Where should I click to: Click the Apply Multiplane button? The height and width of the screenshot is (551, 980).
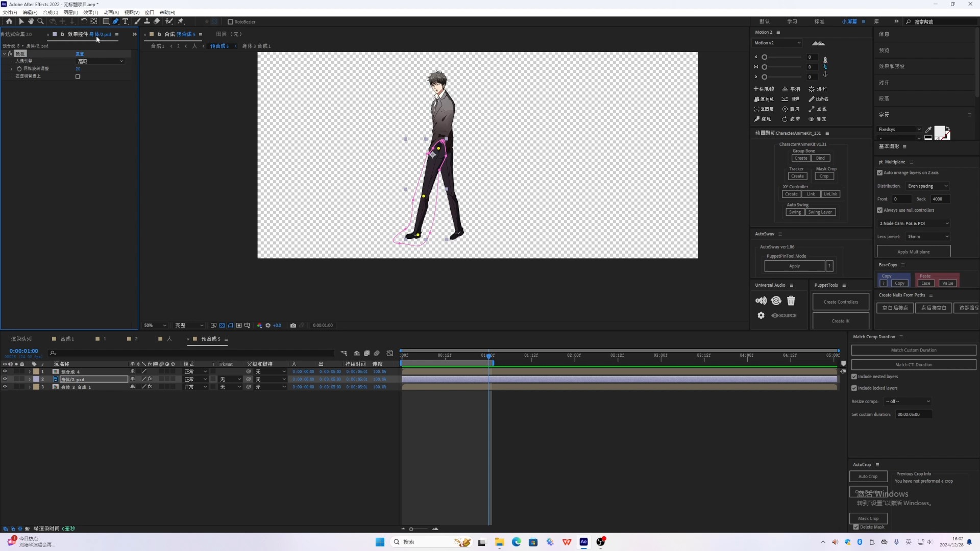click(x=913, y=252)
